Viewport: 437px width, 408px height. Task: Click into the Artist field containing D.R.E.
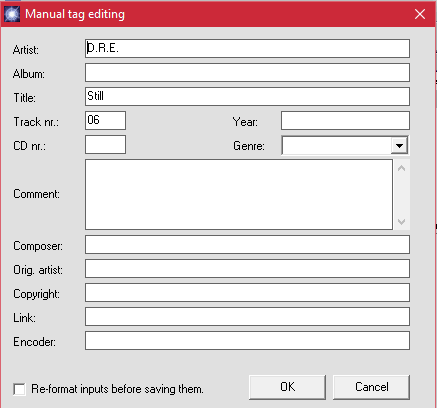click(x=247, y=49)
